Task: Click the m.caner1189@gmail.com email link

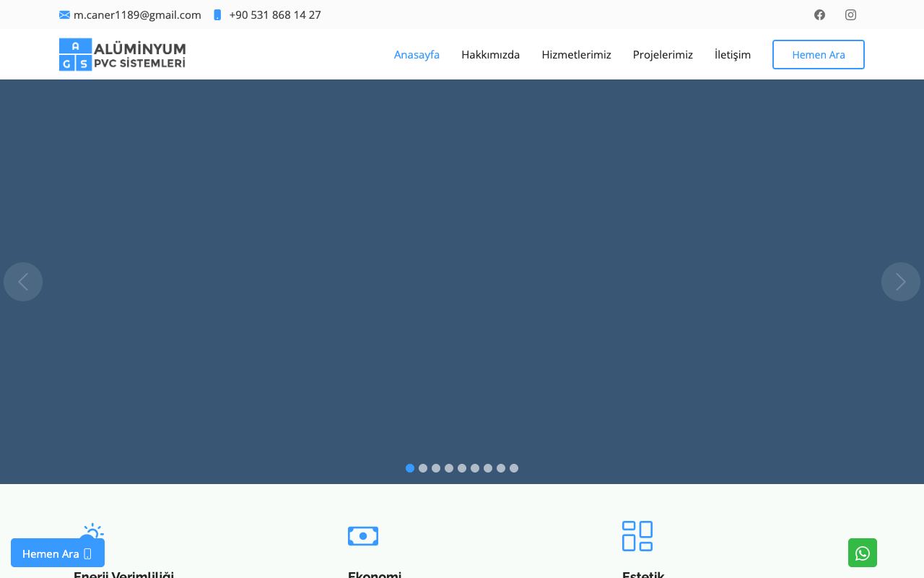Action: tap(137, 14)
